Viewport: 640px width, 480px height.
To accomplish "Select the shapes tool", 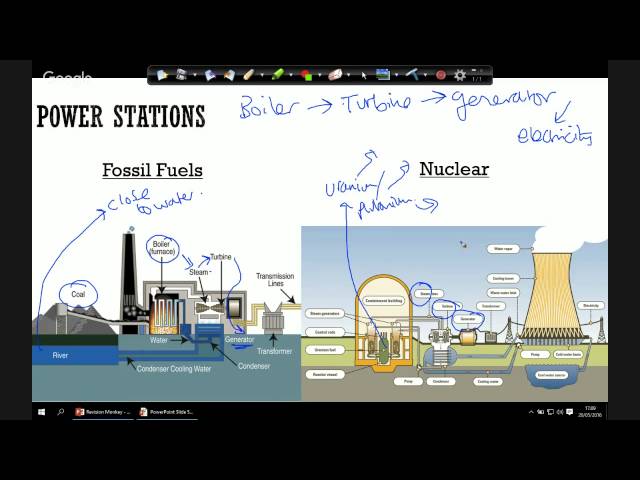I will 307,75.
